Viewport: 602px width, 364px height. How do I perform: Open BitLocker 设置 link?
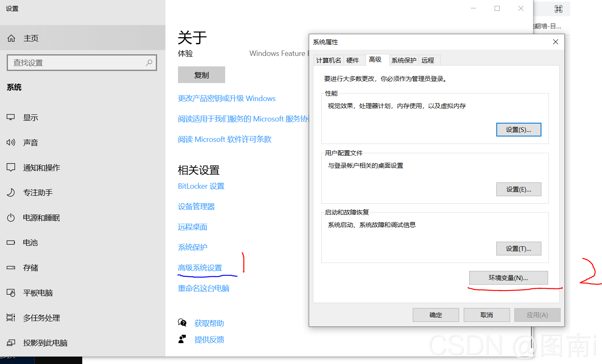(201, 186)
